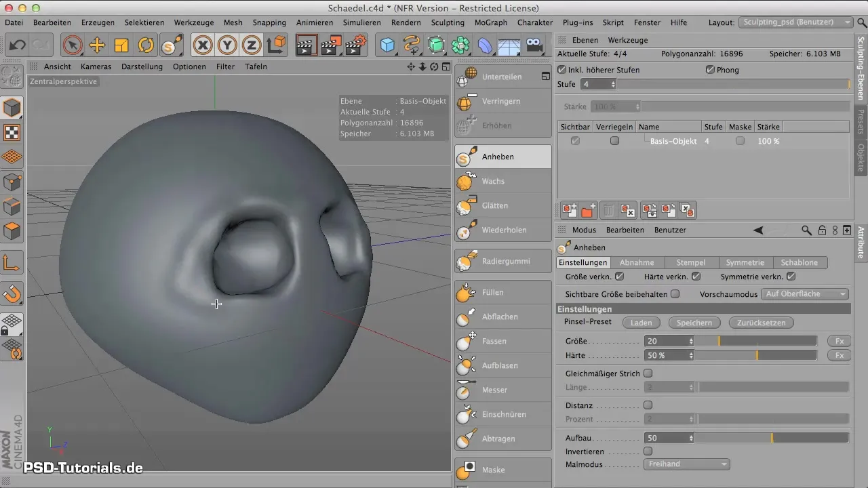Toggle the Z axis lock
Viewport: 868px width, 488px height.
tap(252, 45)
